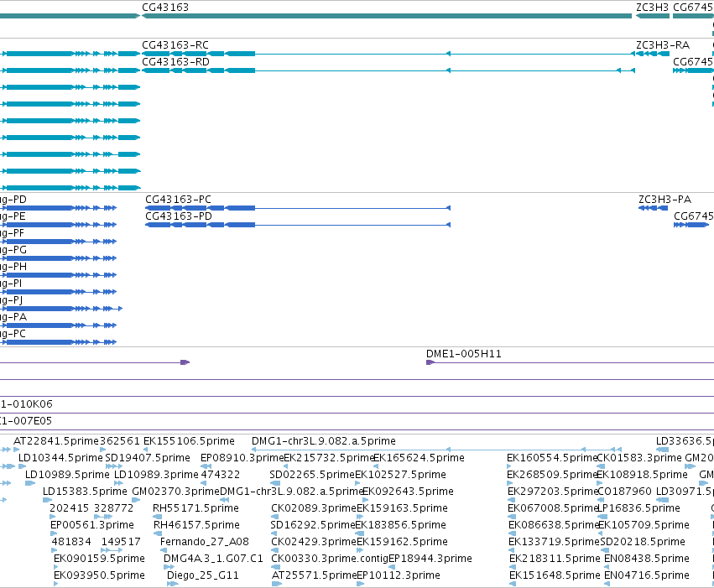
Task: Select the EK108918.5prime EST label
Action: tap(642, 475)
